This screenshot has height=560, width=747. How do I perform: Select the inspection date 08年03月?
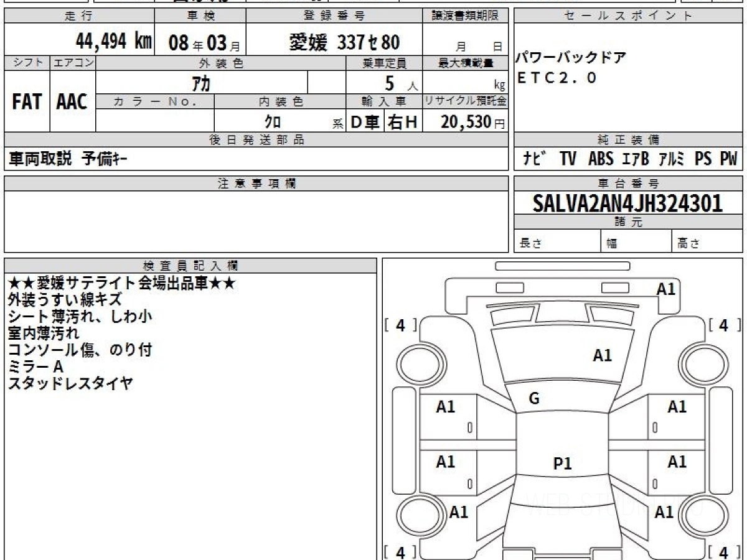[x=204, y=42]
